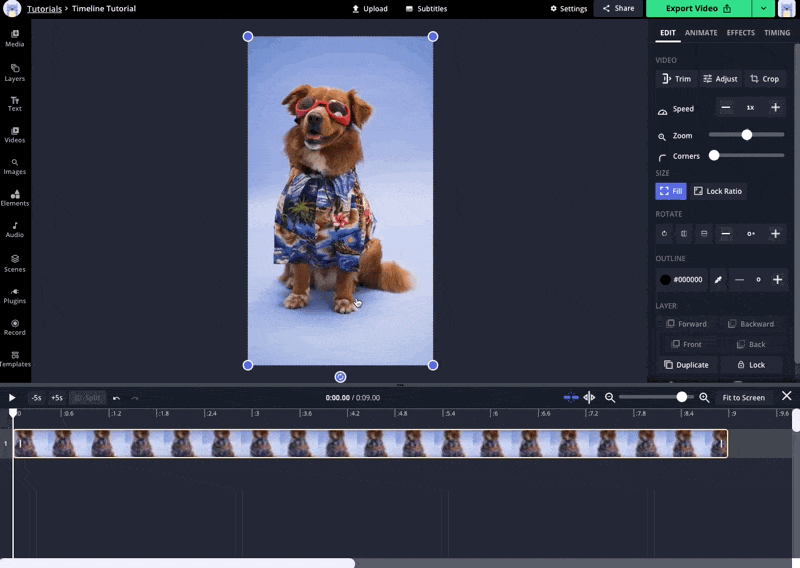Toggle the Fill size option
The height and width of the screenshot is (568, 800).
tap(671, 191)
